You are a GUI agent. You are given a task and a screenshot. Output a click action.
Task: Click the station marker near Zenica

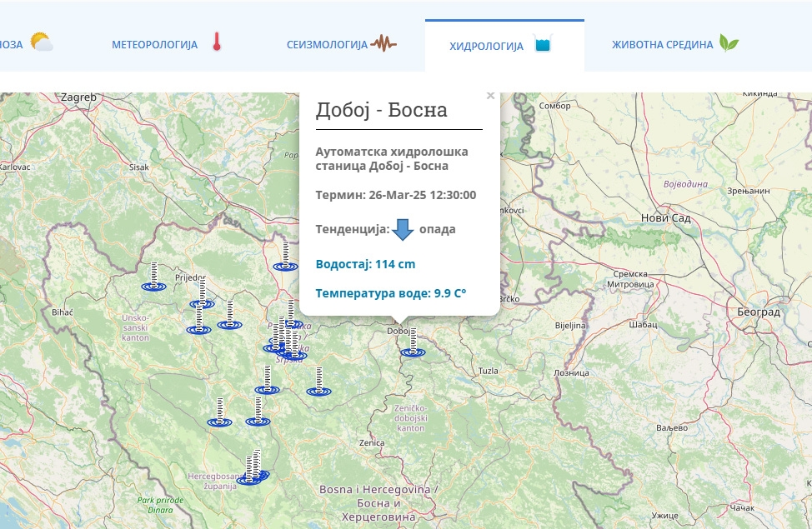pos(318,389)
